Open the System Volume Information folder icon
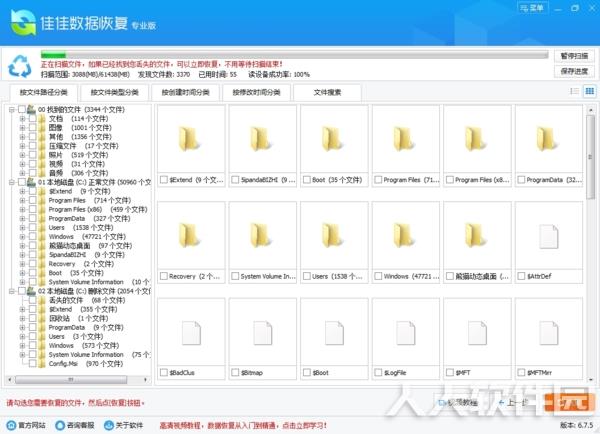The image size is (600, 434). pos(260,235)
